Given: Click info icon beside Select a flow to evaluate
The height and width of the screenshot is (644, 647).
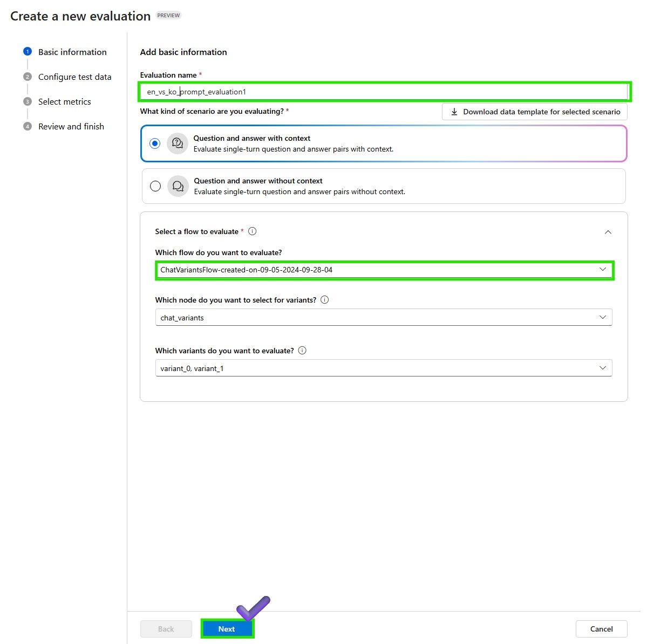Looking at the screenshot, I should pyautogui.click(x=252, y=231).
